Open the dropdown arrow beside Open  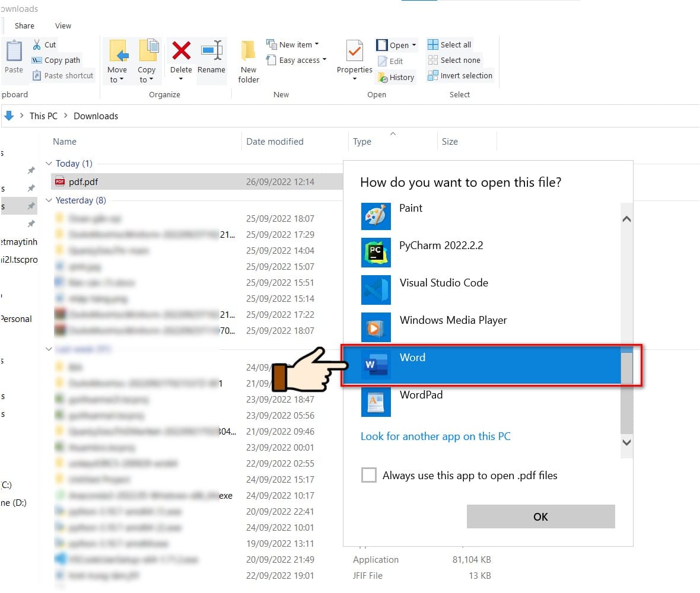point(414,45)
